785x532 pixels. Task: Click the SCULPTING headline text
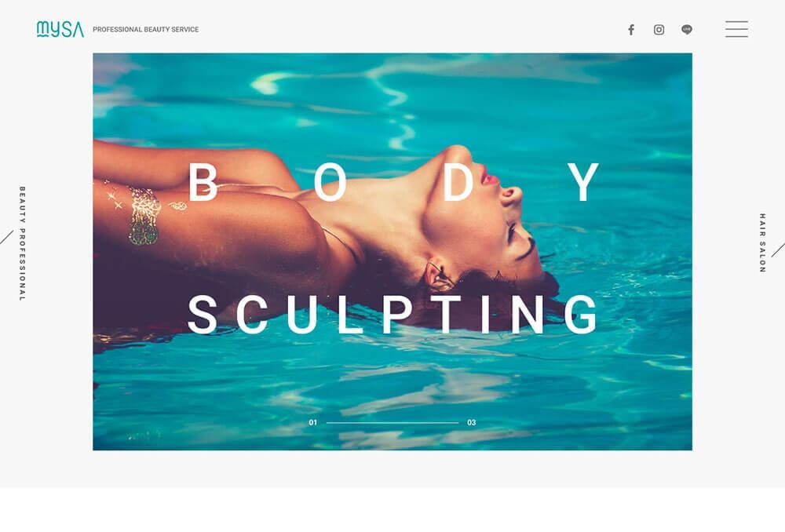(392, 314)
